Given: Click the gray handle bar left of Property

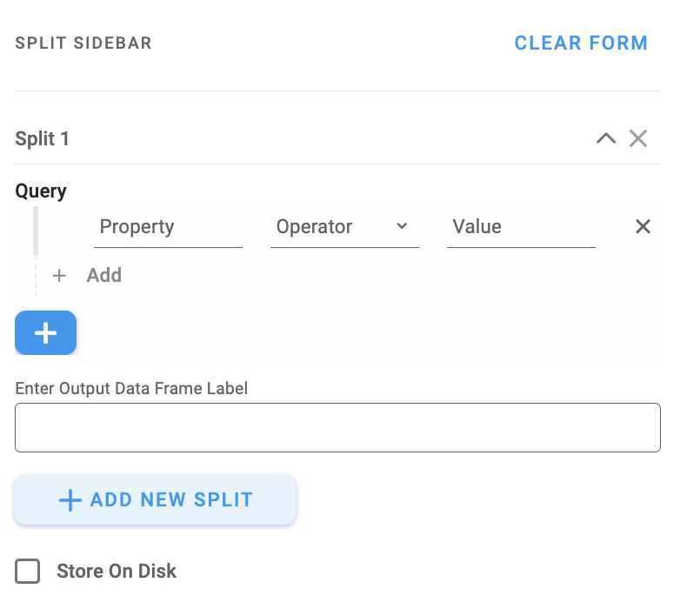Looking at the screenshot, I should [36, 231].
